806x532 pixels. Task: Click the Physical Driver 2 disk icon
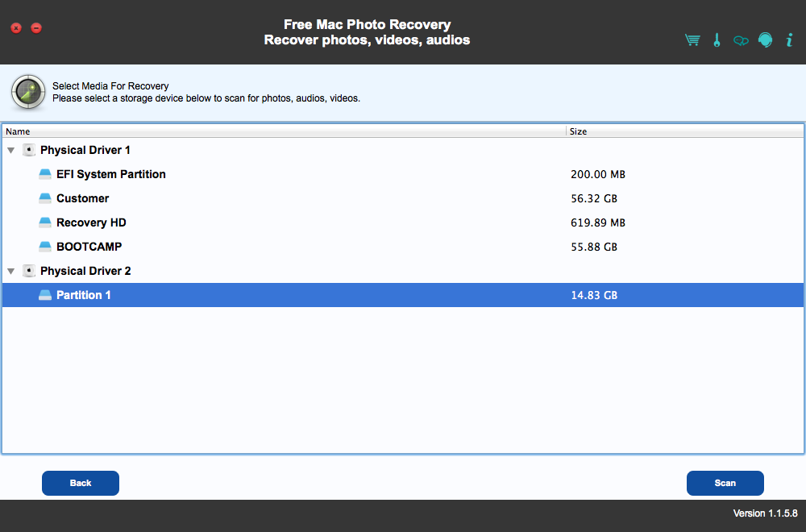click(x=29, y=271)
